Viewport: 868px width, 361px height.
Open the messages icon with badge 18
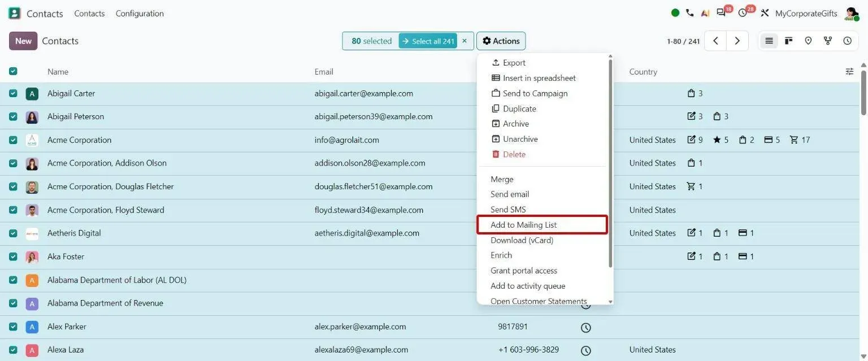722,12
